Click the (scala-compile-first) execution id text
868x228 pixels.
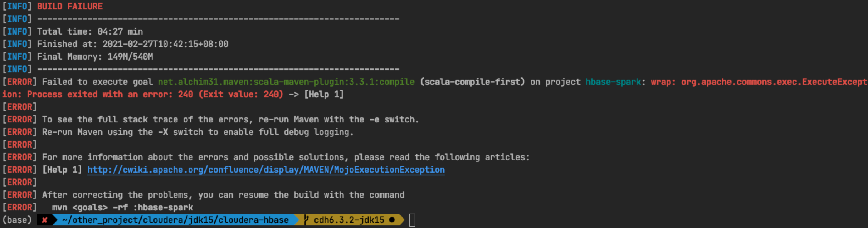coord(472,82)
